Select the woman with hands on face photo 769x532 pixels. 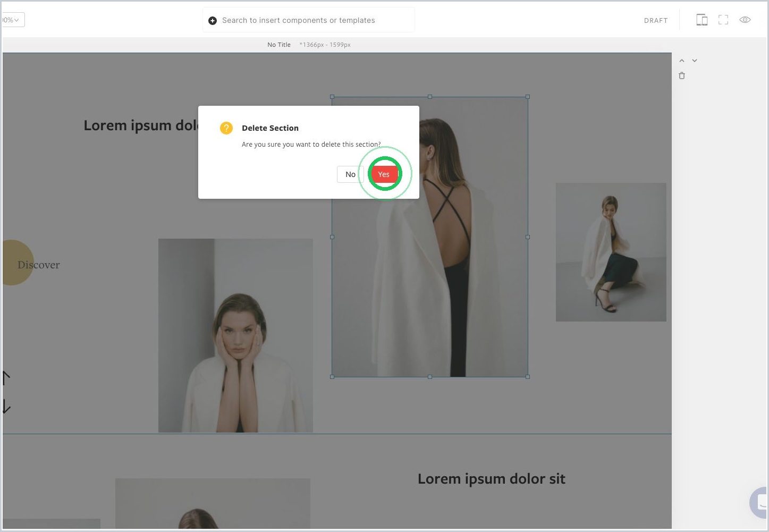[x=235, y=335]
